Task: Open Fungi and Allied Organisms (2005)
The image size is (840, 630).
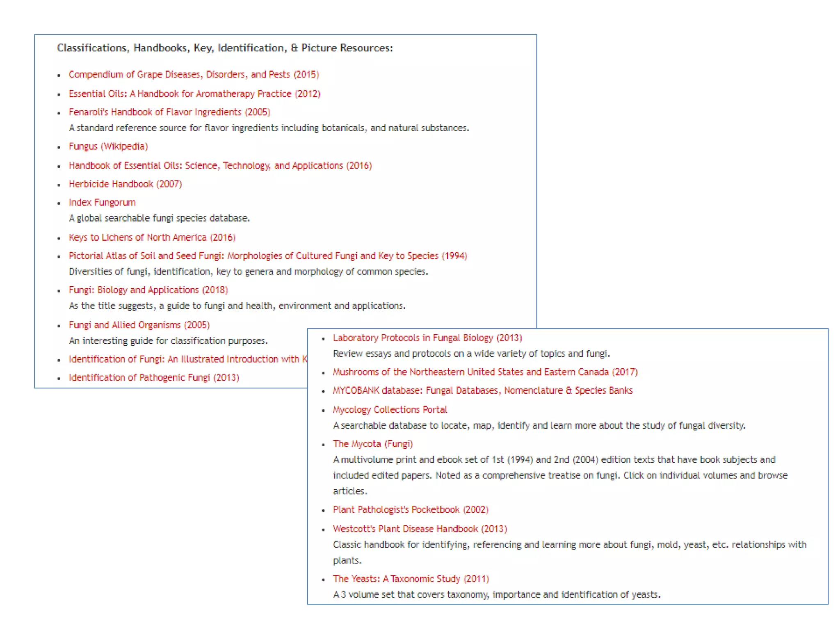Action: (x=139, y=325)
